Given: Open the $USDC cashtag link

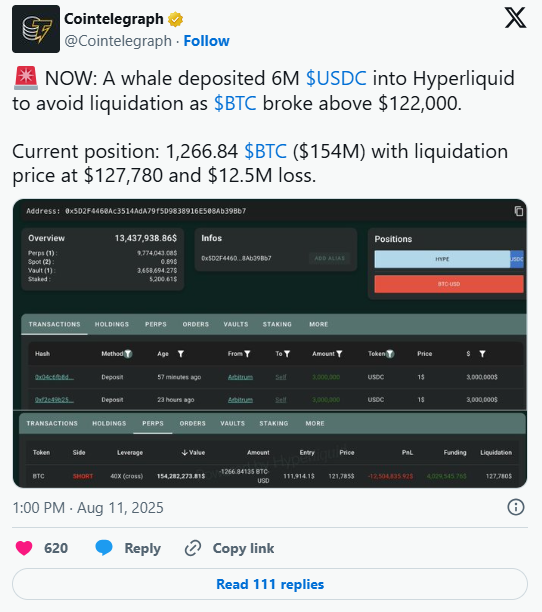Looking at the screenshot, I should click(336, 78).
